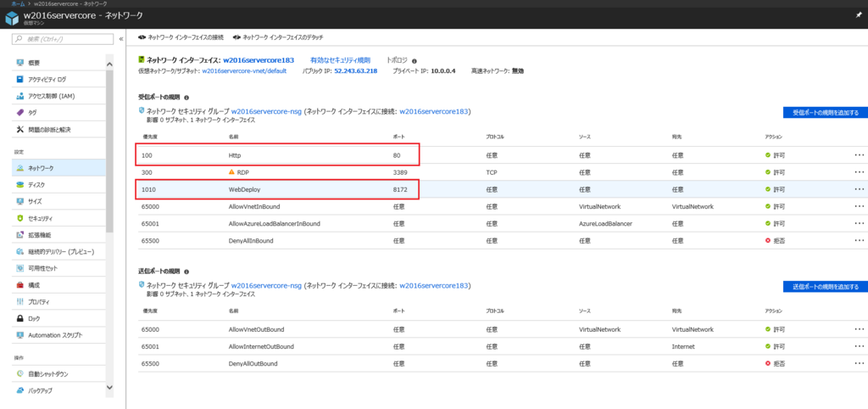868x409 pixels.
Task: Open the ellipsis menu for DenyAllInBound
Action: tap(860, 240)
